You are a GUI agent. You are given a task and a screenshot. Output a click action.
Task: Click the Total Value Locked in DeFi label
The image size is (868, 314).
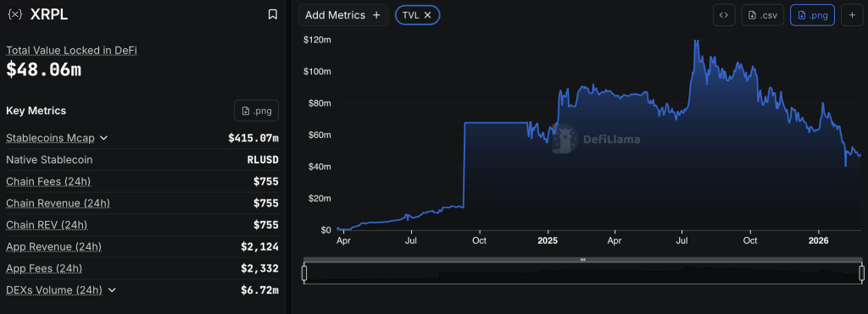pyautogui.click(x=71, y=50)
